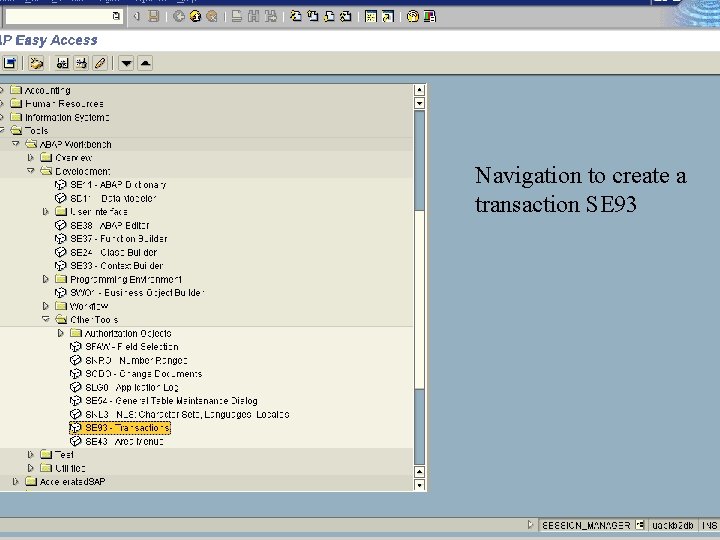
Task: Select SWO1 - Business Object Builder
Action: click(137, 292)
